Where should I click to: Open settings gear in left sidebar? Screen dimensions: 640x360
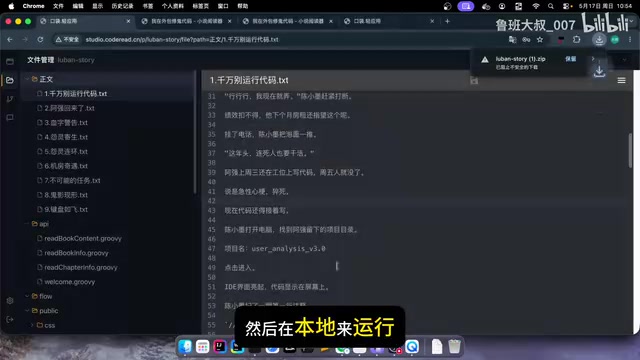coord(10,300)
